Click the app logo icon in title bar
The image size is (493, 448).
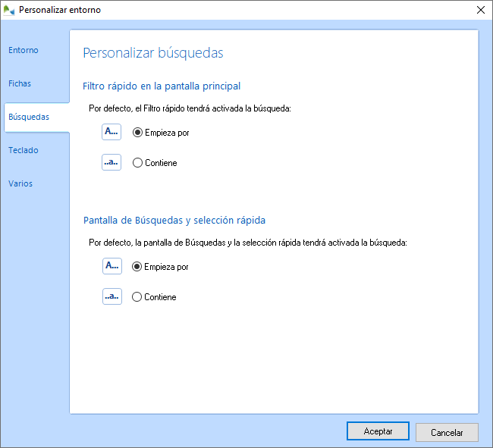(9, 10)
